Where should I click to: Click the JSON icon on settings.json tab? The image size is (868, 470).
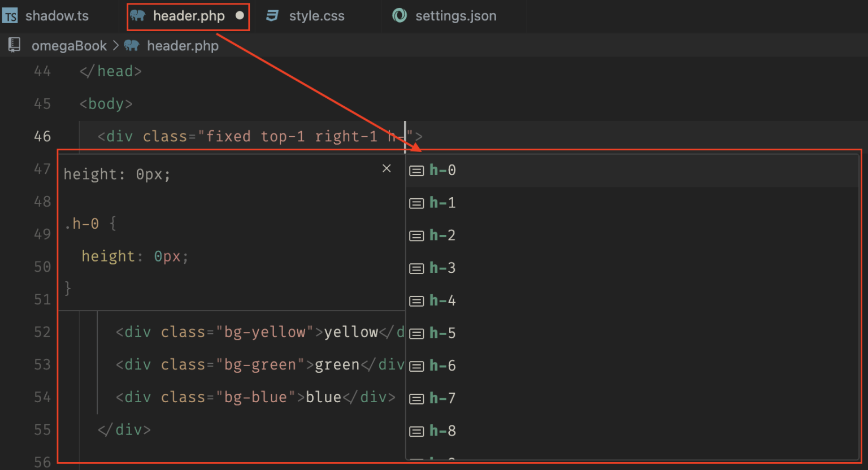[400, 15]
